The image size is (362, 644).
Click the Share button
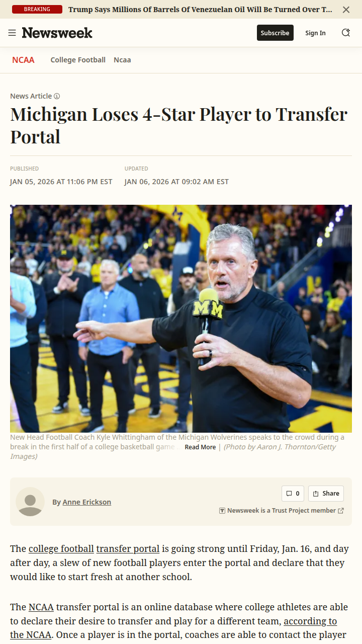coord(326,494)
